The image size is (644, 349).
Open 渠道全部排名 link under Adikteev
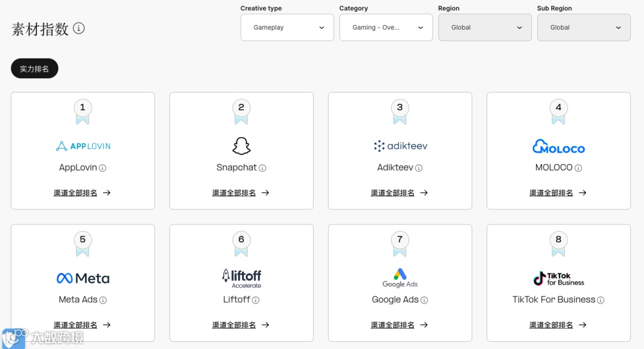[399, 193]
